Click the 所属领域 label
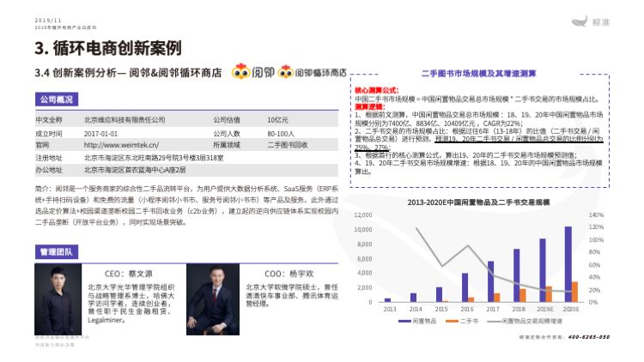 coord(227,145)
